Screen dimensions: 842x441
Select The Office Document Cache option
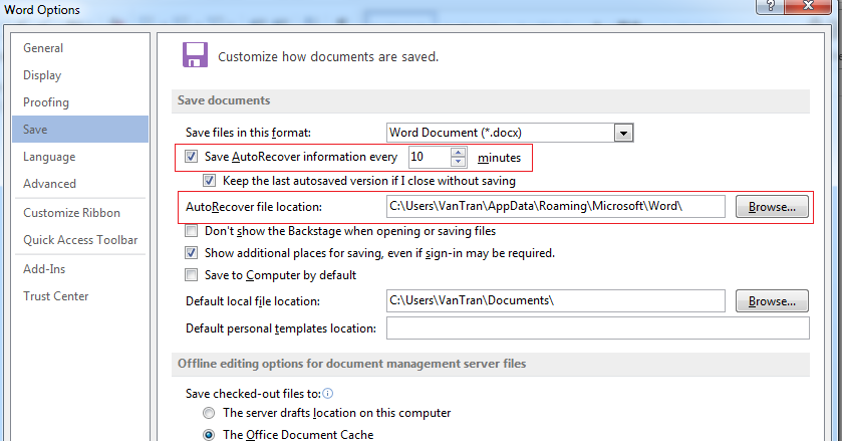[209, 435]
